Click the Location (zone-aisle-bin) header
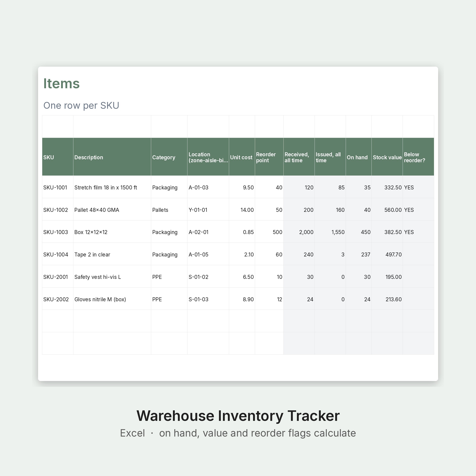Image resolution: width=476 pixels, height=476 pixels. pyautogui.click(x=208, y=157)
